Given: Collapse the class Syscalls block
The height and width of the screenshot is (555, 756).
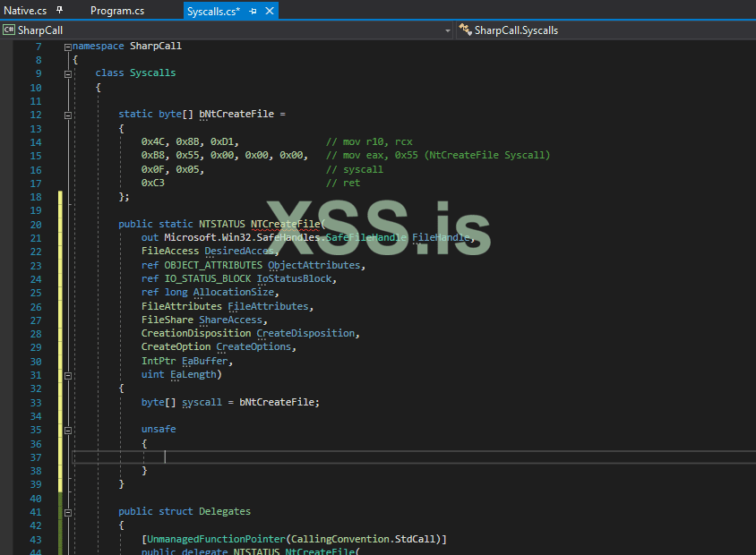Looking at the screenshot, I should [x=68, y=74].
